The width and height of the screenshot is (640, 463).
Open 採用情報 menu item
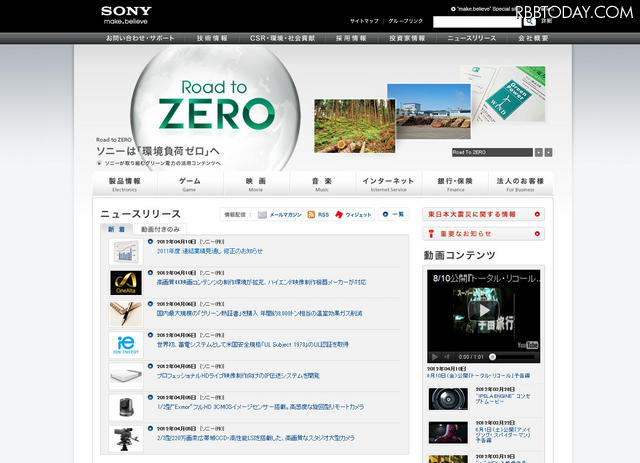click(351, 38)
